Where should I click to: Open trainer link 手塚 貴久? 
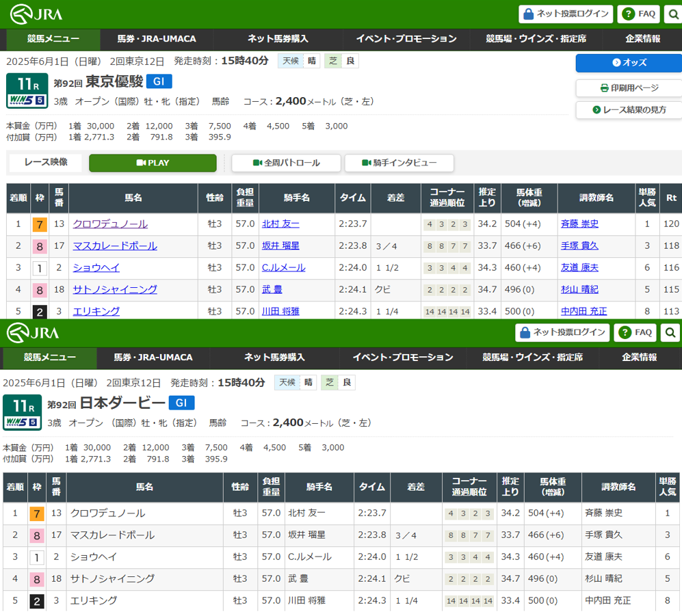(579, 245)
